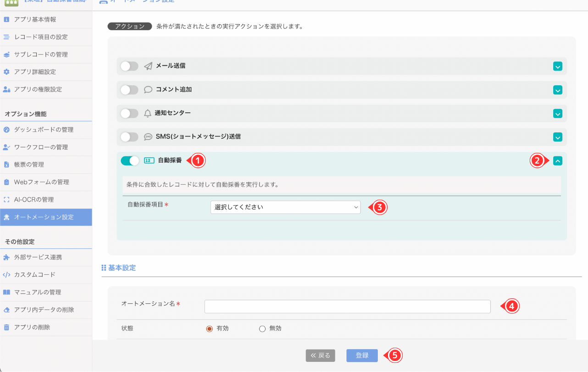Click the オートメーション名 input field
The height and width of the screenshot is (372, 588).
tap(347, 306)
